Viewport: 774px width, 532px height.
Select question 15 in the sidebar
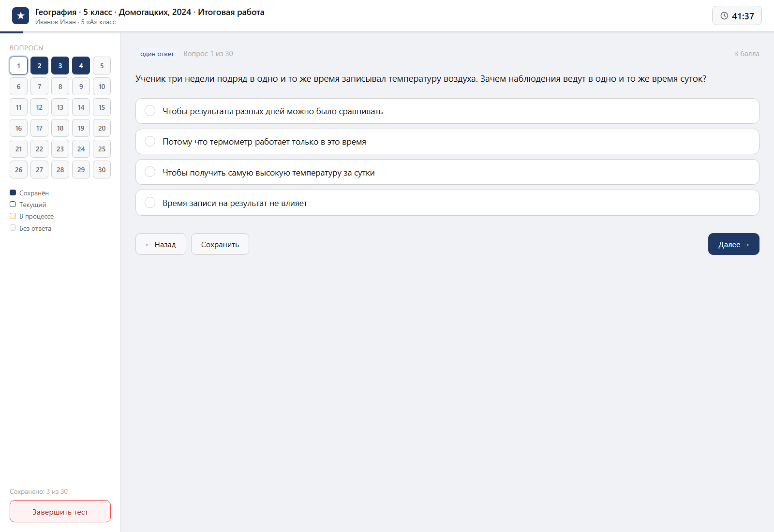click(x=102, y=107)
